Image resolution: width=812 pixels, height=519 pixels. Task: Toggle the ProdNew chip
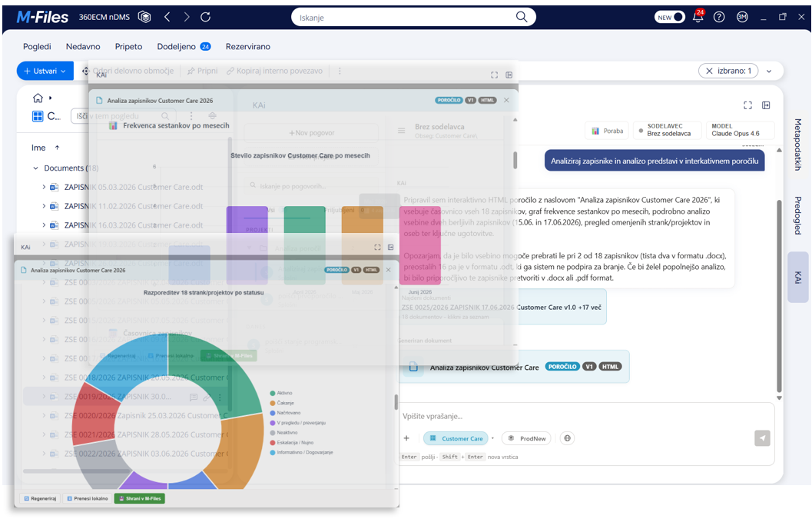[x=527, y=438]
